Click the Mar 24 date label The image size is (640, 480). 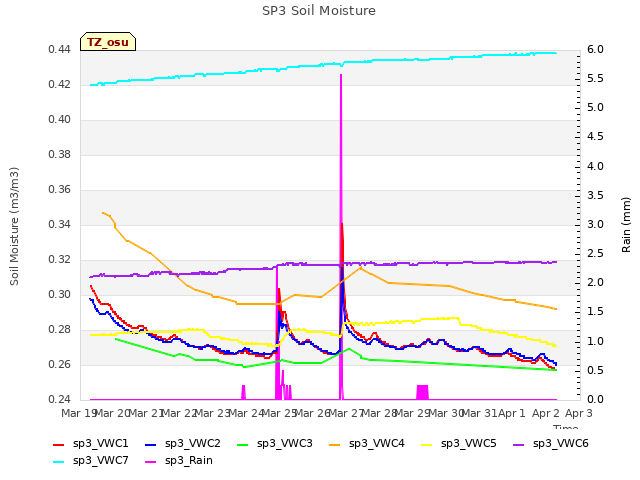click(x=246, y=414)
